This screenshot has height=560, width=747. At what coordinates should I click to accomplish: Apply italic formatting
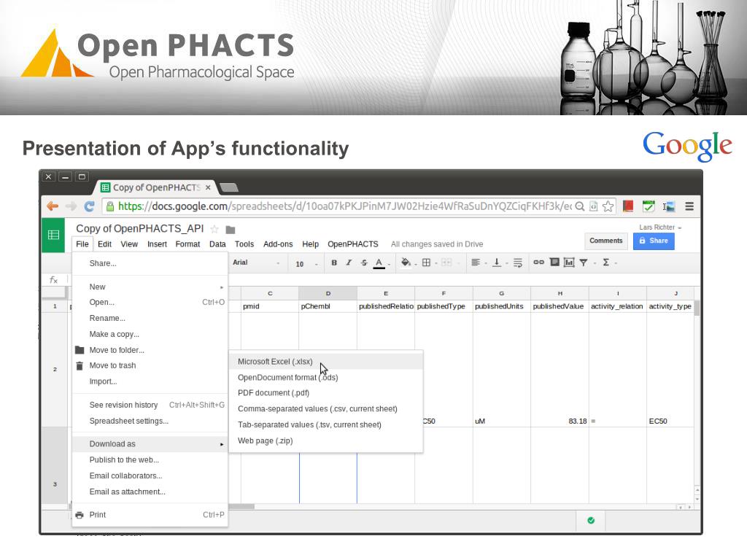coord(349,262)
